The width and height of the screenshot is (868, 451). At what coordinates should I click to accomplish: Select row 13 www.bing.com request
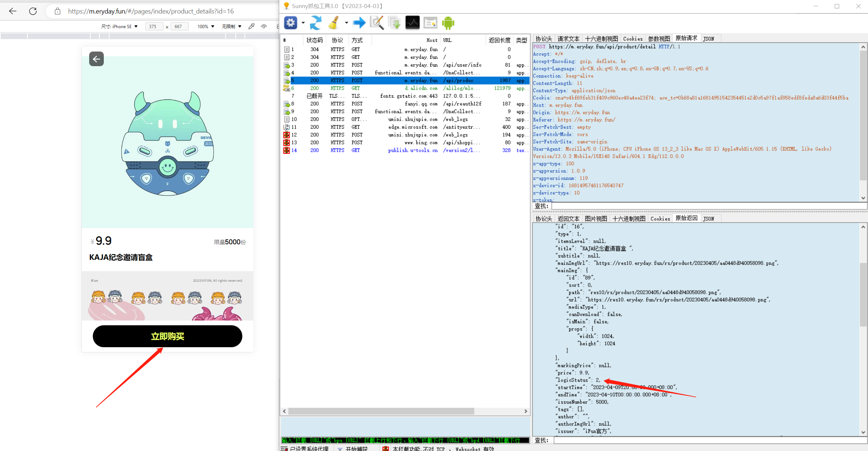click(x=405, y=143)
